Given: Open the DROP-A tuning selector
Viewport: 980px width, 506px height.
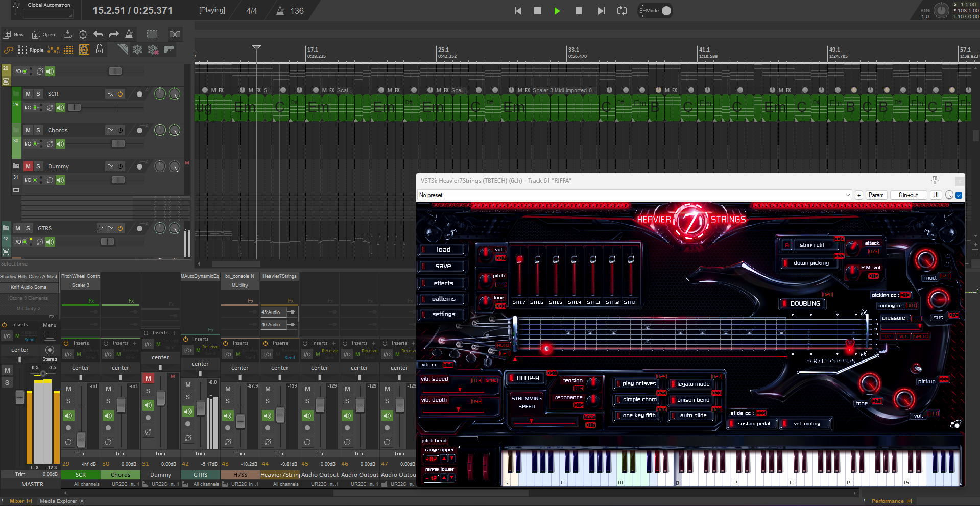Looking at the screenshot, I should (526, 378).
